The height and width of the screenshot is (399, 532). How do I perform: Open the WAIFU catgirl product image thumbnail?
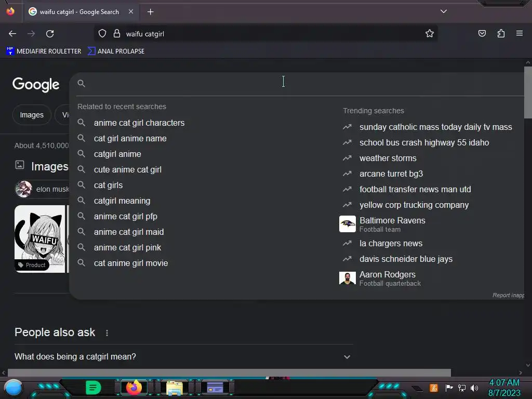point(39,239)
